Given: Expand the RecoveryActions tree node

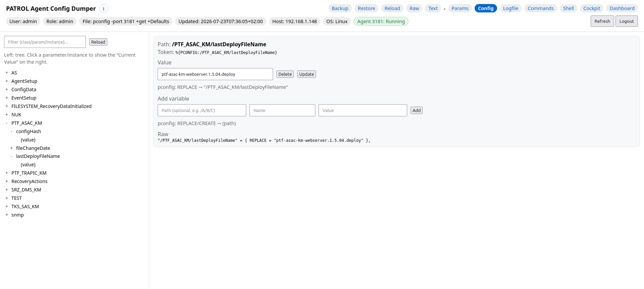Looking at the screenshot, I should click(x=7, y=181).
